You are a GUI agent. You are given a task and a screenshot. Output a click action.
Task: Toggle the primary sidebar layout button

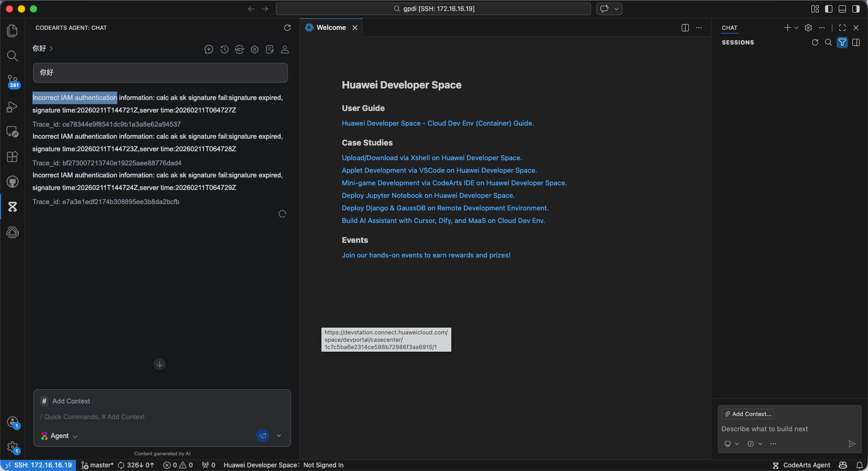[x=828, y=9]
